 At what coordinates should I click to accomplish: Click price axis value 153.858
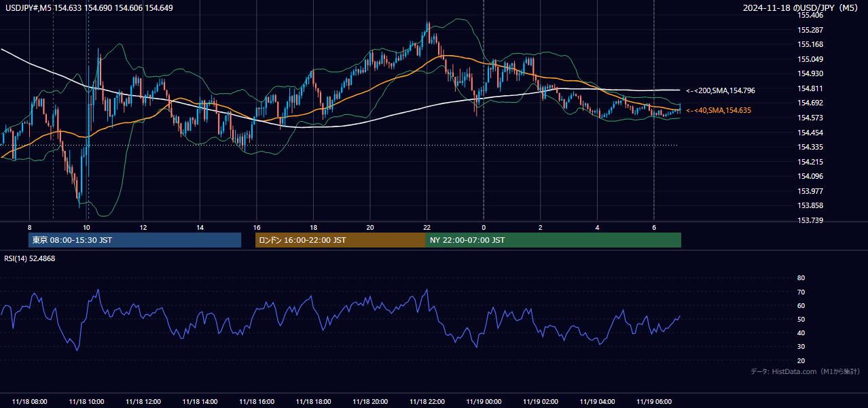click(x=810, y=205)
